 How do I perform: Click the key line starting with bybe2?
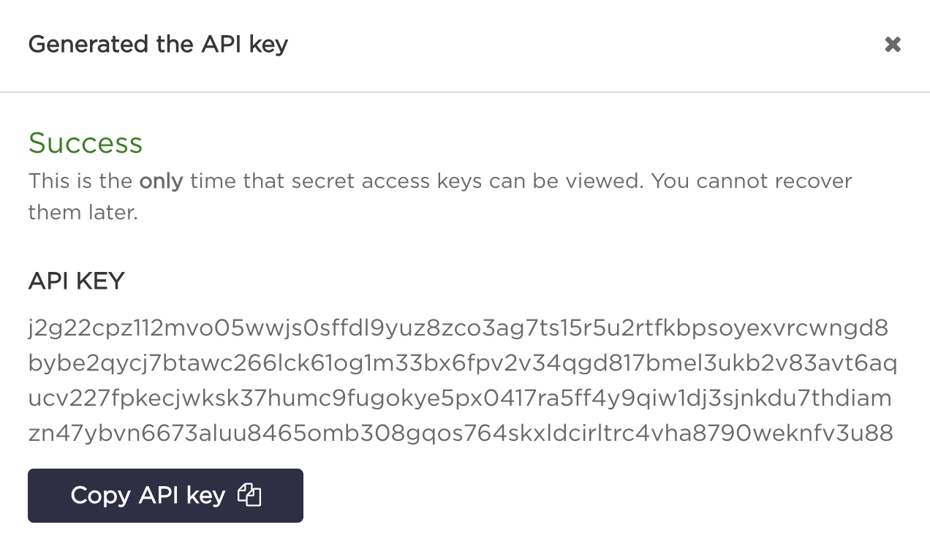tap(461, 363)
